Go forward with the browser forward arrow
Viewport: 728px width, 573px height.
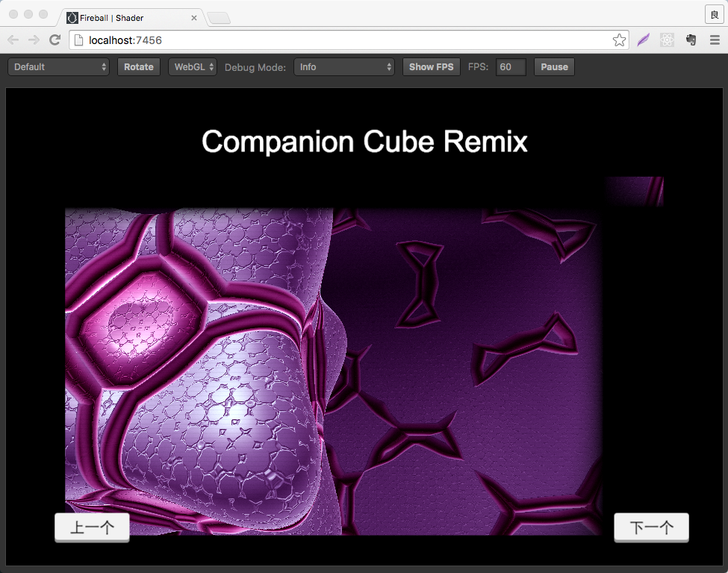point(34,40)
